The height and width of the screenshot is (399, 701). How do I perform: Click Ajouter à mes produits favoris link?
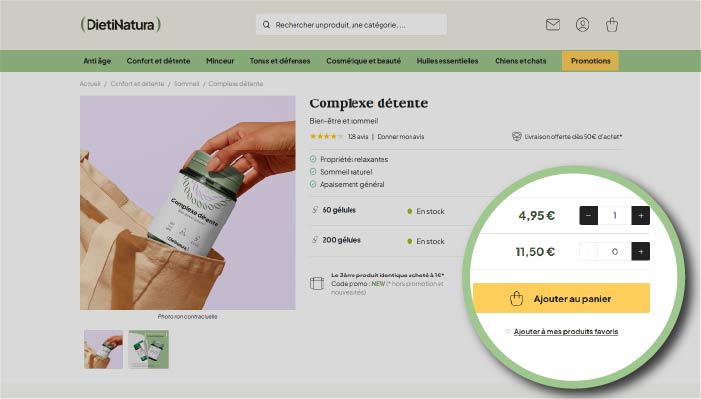point(566,331)
